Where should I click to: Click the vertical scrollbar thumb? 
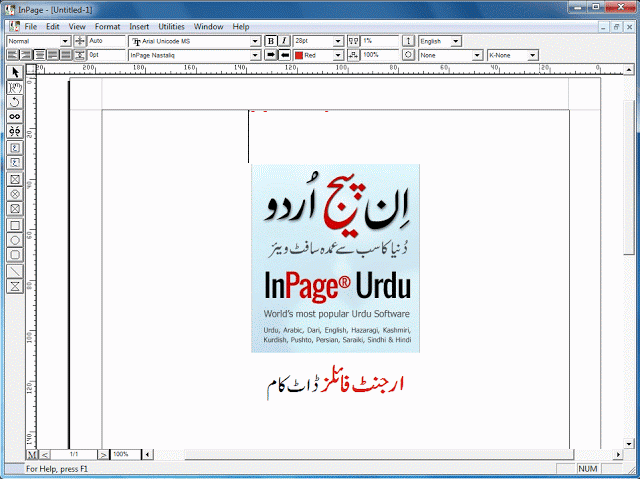pyautogui.click(x=629, y=177)
